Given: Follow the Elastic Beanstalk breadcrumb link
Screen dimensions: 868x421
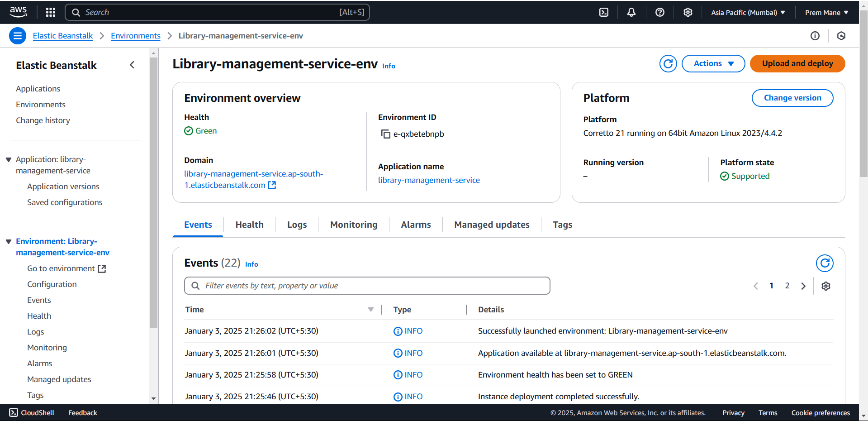Looking at the screenshot, I should point(63,36).
